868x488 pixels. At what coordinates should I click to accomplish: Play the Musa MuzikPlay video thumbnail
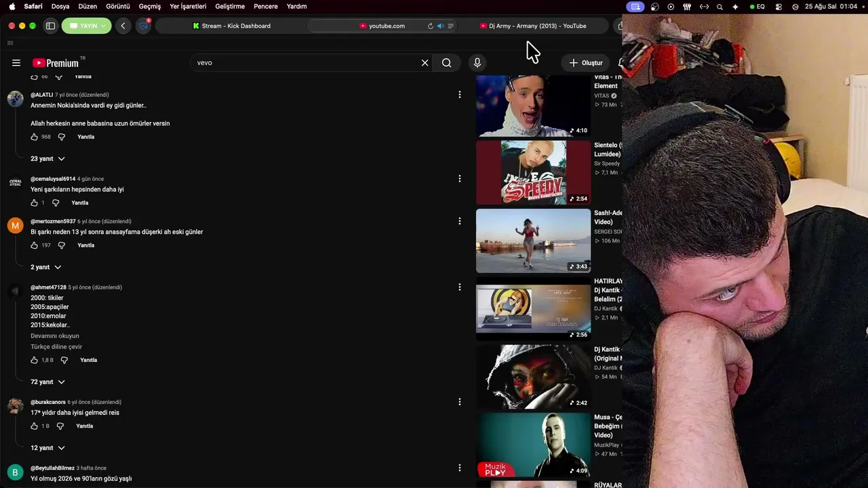pyautogui.click(x=533, y=445)
